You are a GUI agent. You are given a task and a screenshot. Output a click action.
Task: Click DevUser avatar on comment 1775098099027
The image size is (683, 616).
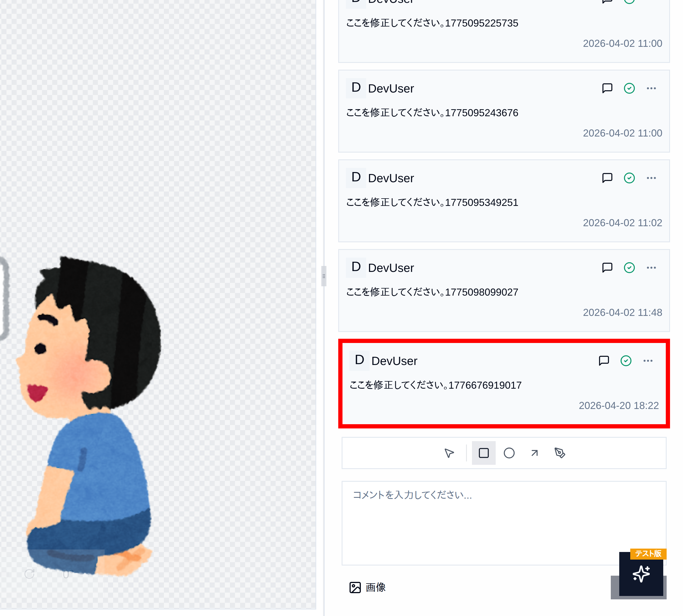pyautogui.click(x=356, y=267)
